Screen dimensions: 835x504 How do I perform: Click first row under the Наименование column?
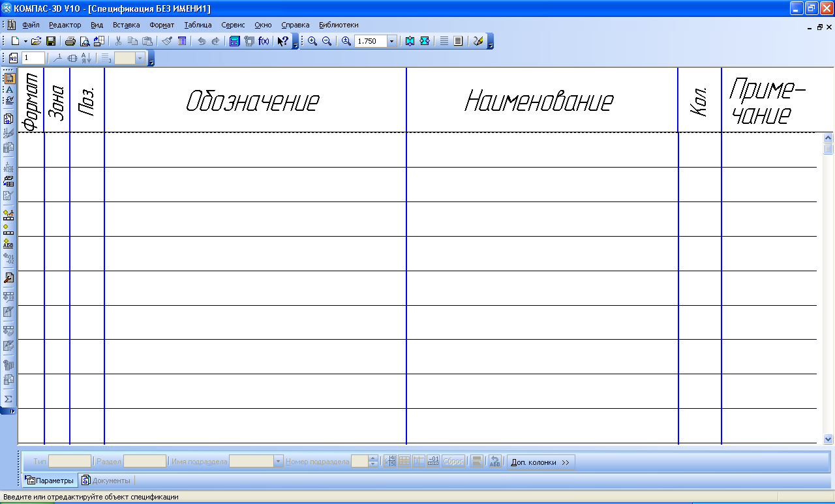(542, 150)
